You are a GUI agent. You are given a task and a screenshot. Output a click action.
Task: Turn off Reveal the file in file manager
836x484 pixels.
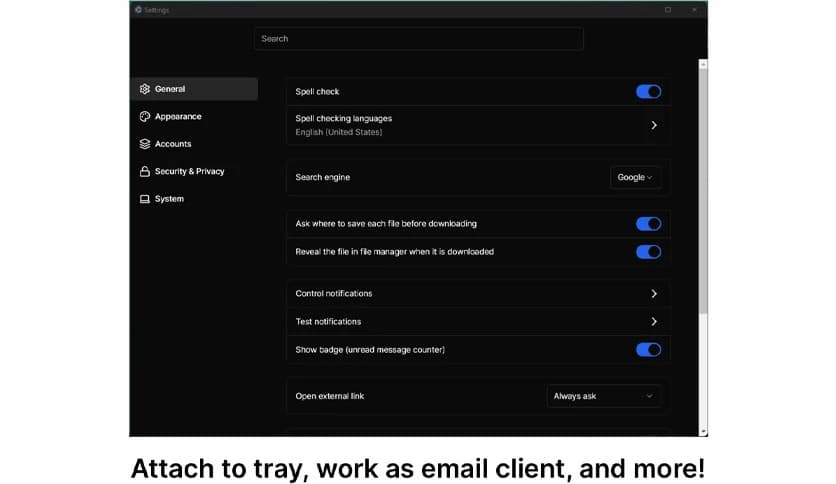point(648,252)
